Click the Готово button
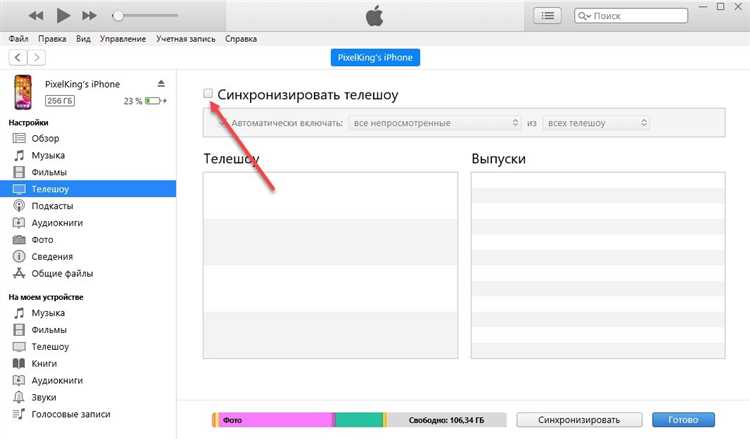 682,420
